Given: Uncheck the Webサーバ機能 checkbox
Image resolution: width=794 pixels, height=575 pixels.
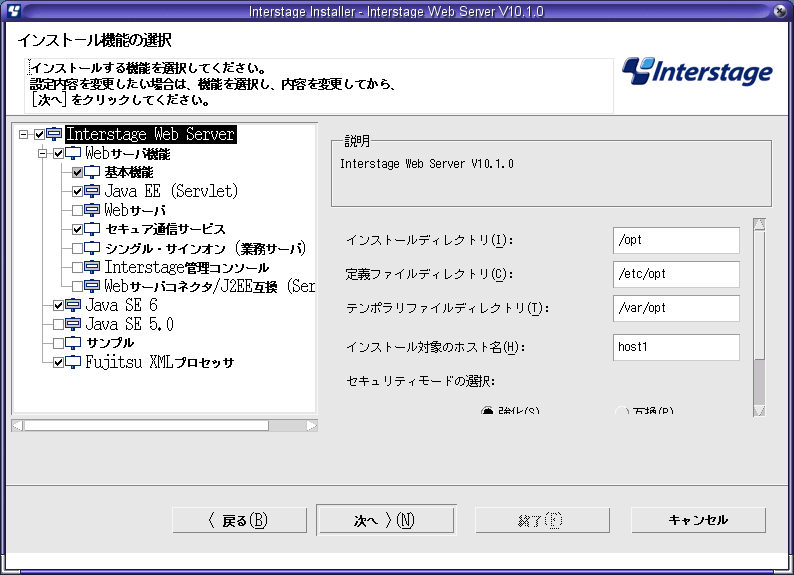Looking at the screenshot, I should [x=58, y=153].
